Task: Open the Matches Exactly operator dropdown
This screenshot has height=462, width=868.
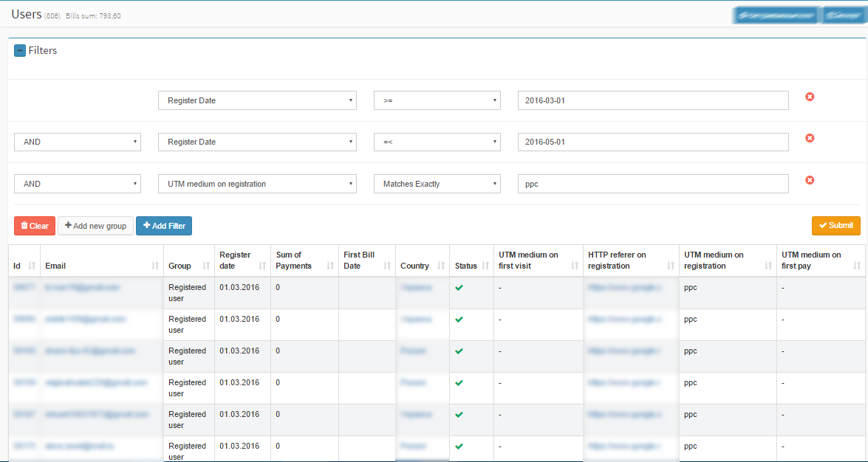Action: tap(437, 184)
